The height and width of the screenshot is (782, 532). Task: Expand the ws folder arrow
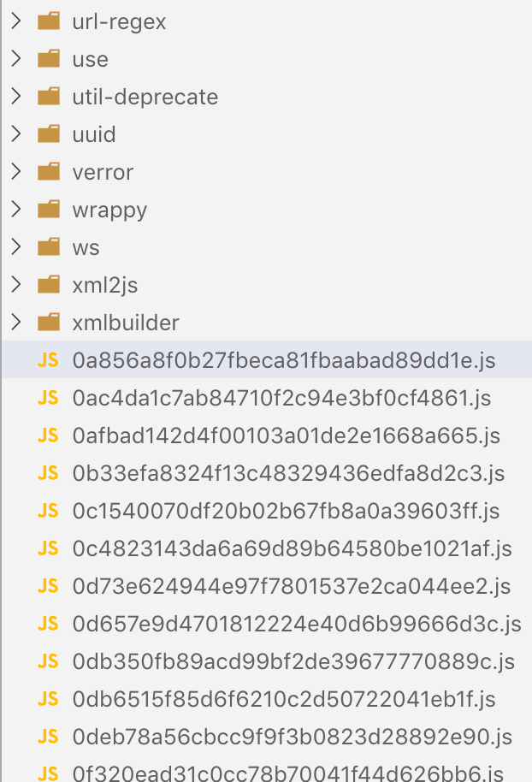pyautogui.click(x=16, y=247)
